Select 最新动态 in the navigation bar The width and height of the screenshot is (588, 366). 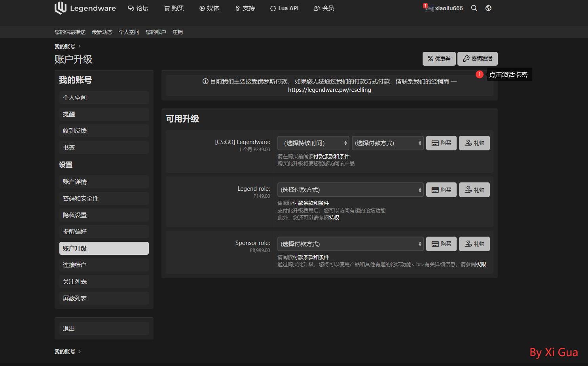[102, 32]
